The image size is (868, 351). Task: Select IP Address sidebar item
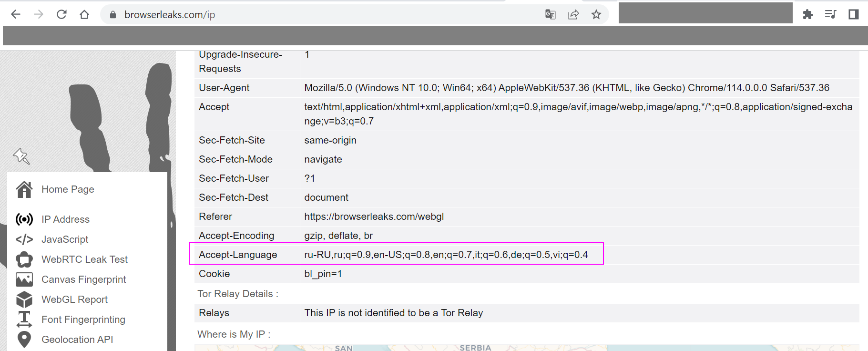point(65,219)
